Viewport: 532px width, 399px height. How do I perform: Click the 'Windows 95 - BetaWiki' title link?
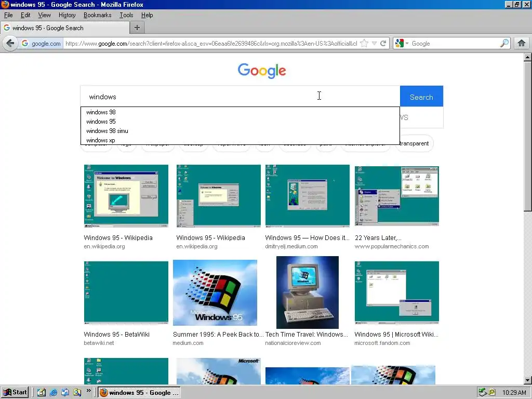tap(116, 334)
